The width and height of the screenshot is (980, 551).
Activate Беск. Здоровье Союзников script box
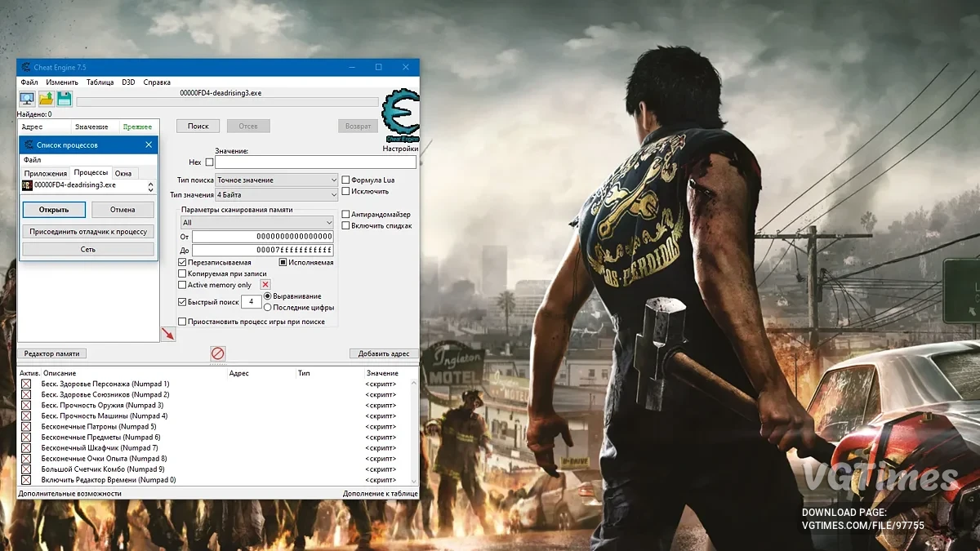(25, 394)
